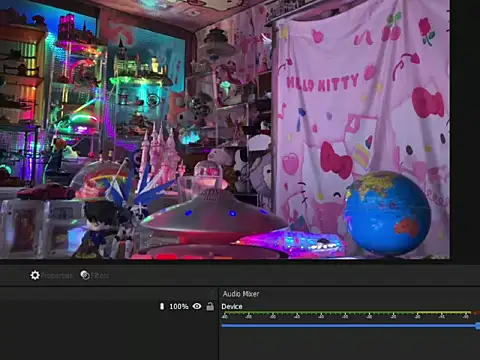Click the black area right of the preview canvas

465,130
